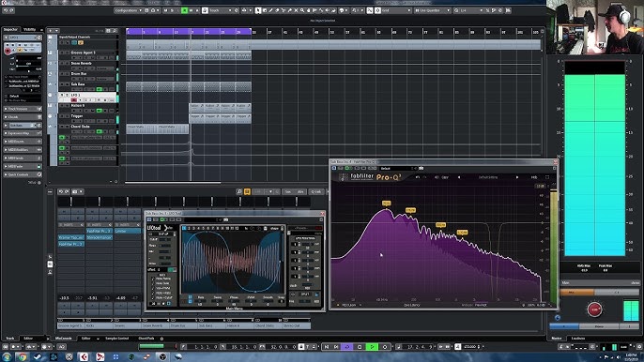Toggle Pro-Q 3 plugin window bypass button

pyautogui.click(x=341, y=168)
